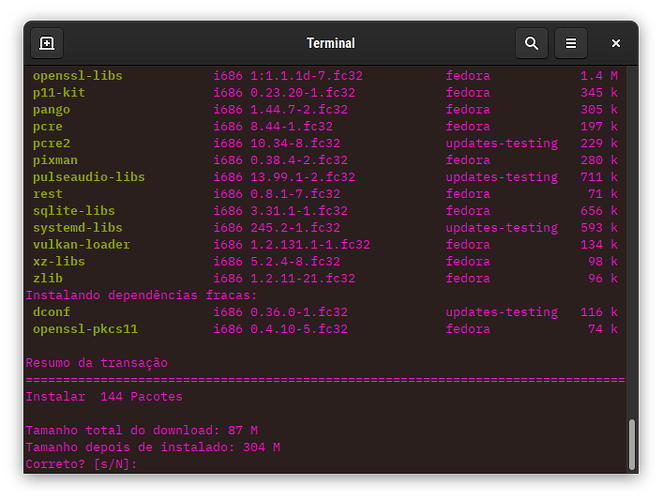Click the openssl-pkcs11 package name
Image resolution: width=662 pixels, height=500 pixels.
click(x=84, y=329)
